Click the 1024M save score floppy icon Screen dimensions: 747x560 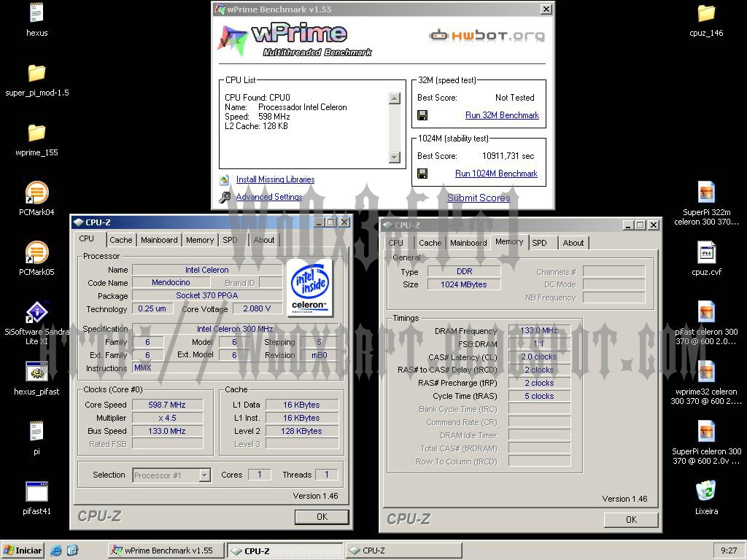tap(422, 174)
